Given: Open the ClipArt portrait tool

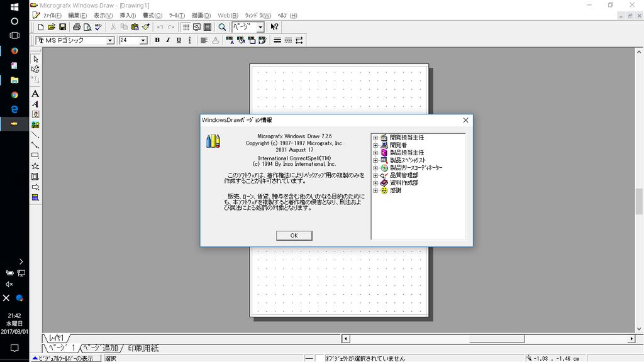Looking at the screenshot, I should click(x=35, y=114).
